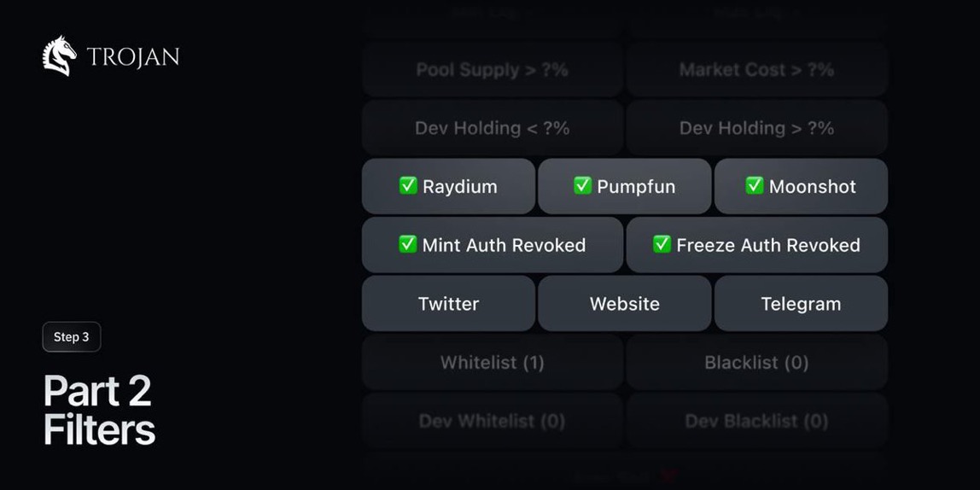Select the Website filter button
The height and width of the screenshot is (490, 980).
[625, 303]
